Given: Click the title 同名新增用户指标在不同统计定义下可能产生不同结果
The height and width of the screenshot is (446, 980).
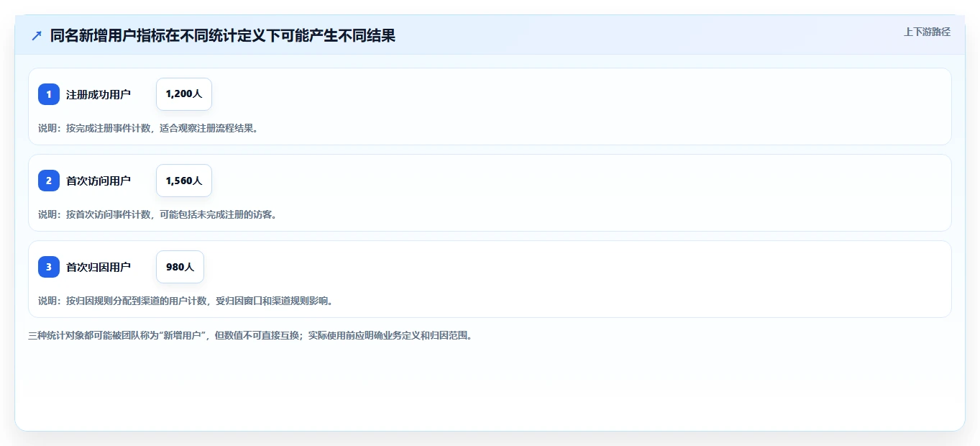Looking at the screenshot, I should [x=223, y=35].
